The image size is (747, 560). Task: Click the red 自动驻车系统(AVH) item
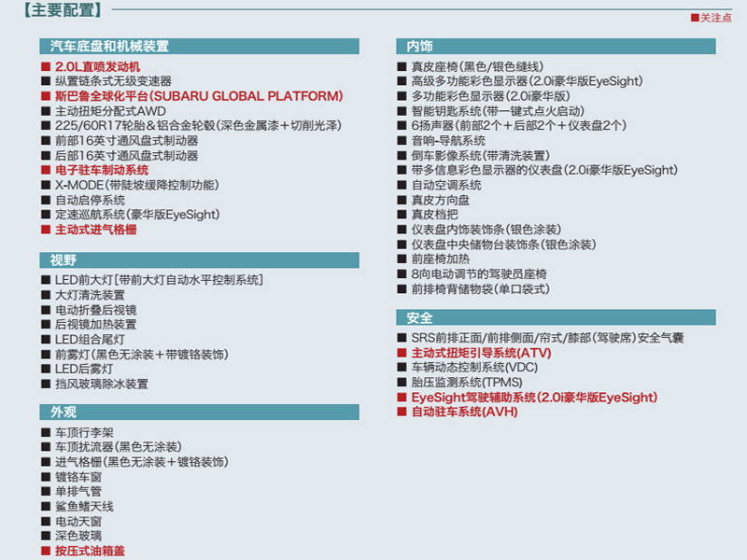point(458,412)
